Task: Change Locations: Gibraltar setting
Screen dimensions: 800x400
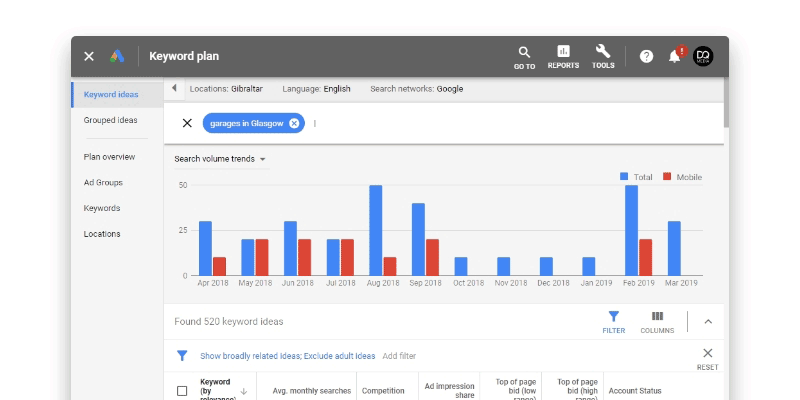Action: [226, 89]
